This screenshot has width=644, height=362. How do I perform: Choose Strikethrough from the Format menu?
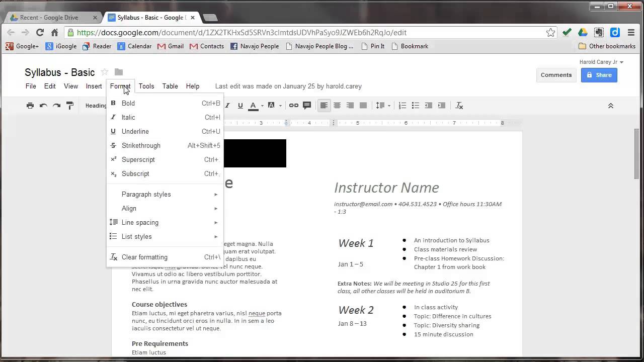(165, 145)
